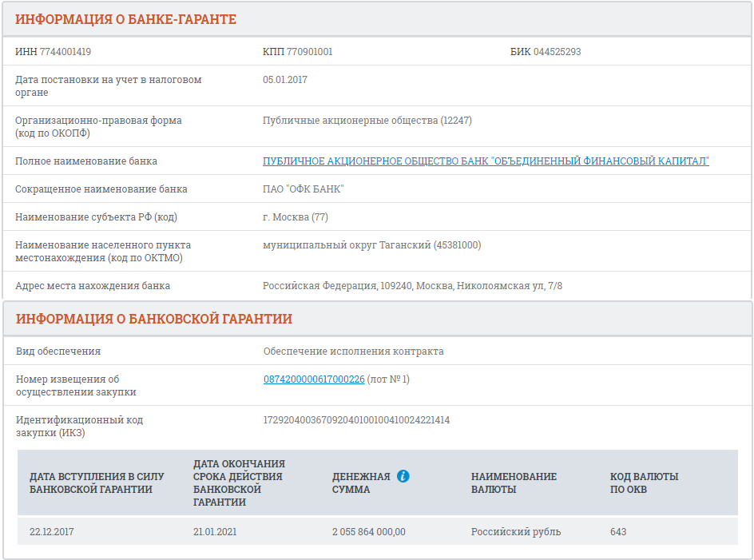Select the address on Николоямская ул, 7/8

click(x=412, y=286)
